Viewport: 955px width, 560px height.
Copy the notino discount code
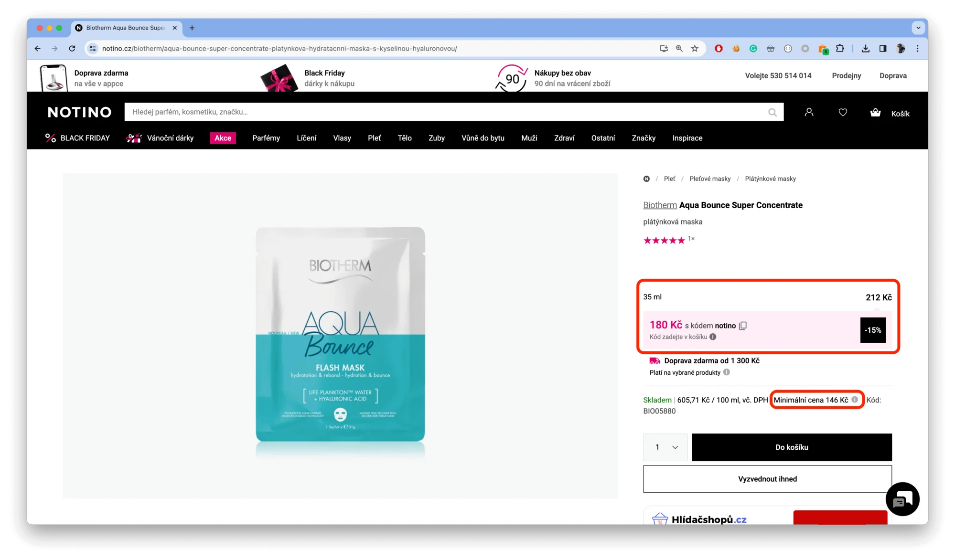click(743, 326)
